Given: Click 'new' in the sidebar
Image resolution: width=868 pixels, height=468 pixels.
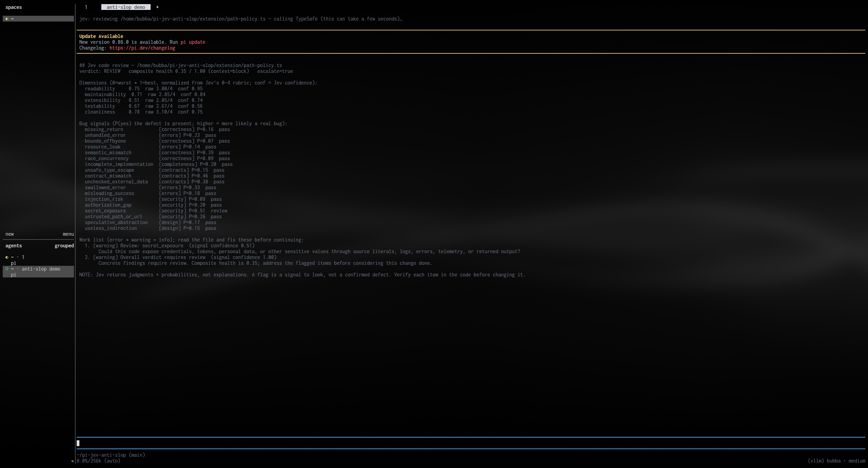Looking at the screenshot, I should (x=10, y=234).
